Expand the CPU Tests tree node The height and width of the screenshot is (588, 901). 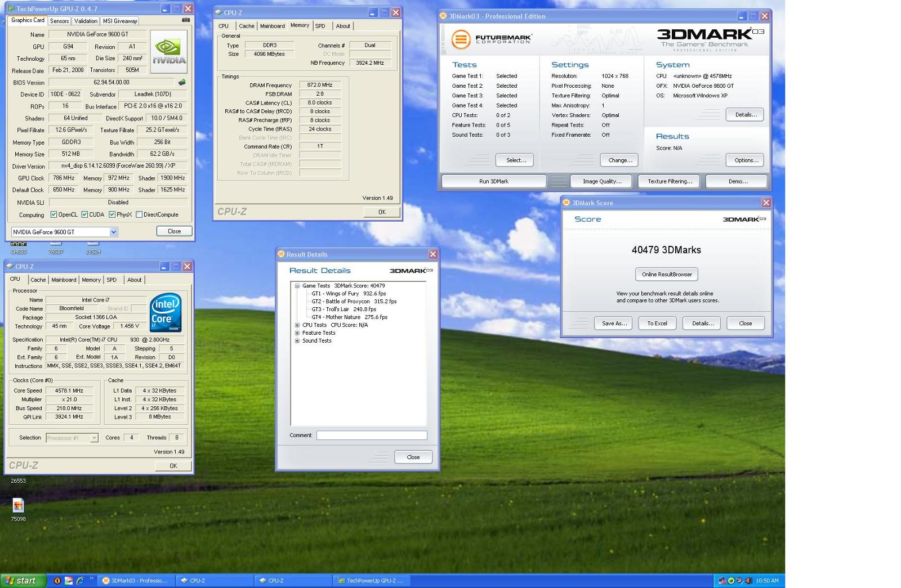click(297, 325)
